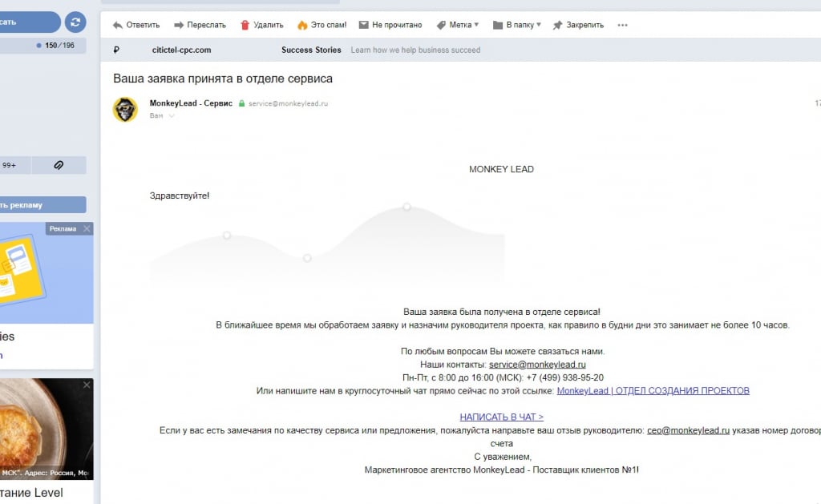Image resolution: width=821 pixels, height=504 pixels.
Task: Open the three-dots more actions menu
Action: [x=622, y=25]
